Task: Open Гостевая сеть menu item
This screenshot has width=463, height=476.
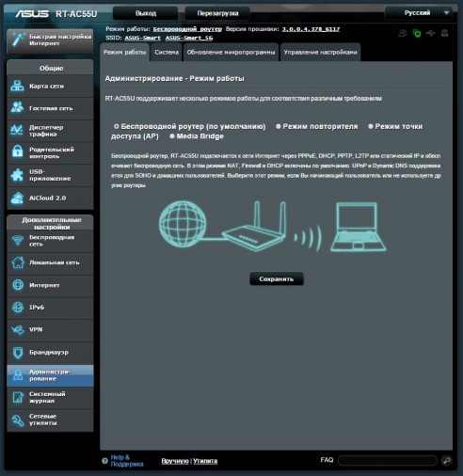Action: pyautogui.click(x=50, y=108)
